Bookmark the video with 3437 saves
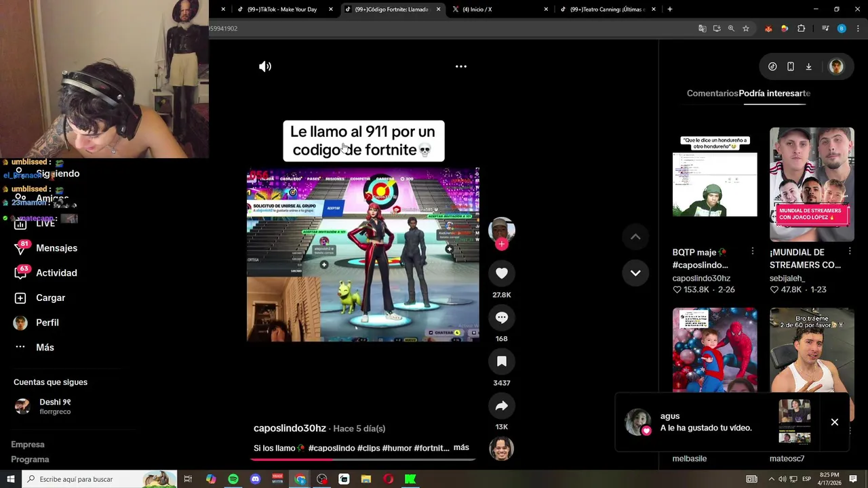The image size is (868, 488). click(x=502, y=361)
